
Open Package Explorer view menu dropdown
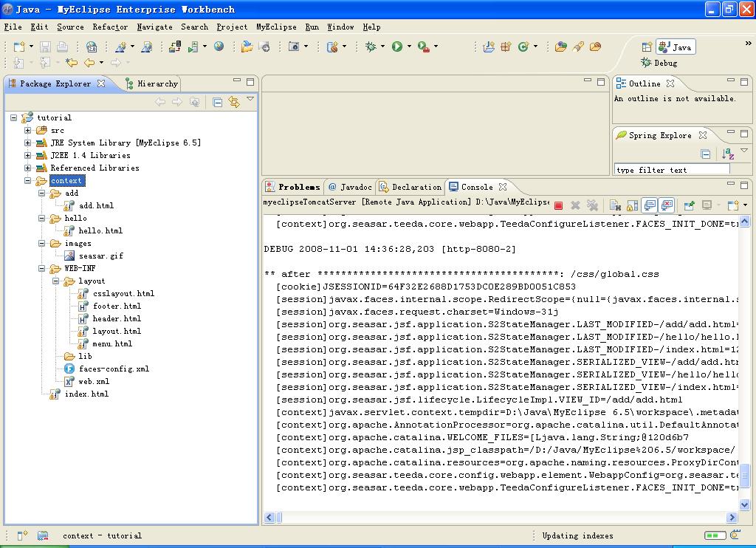tap(250, 99)
